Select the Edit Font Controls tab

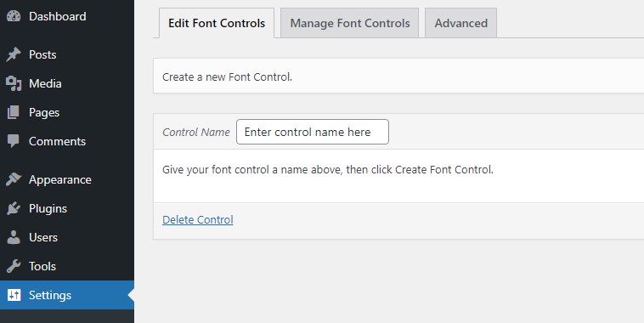coord(217,23)
